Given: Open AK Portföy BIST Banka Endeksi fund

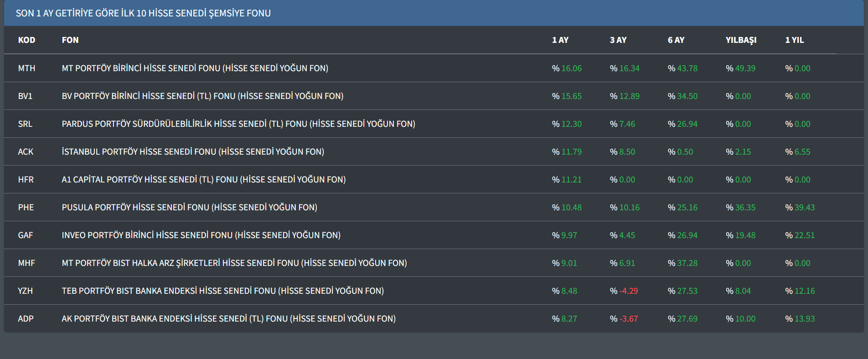Looking at the screenshot, I should pyautogui.click(x=228, y=319).
